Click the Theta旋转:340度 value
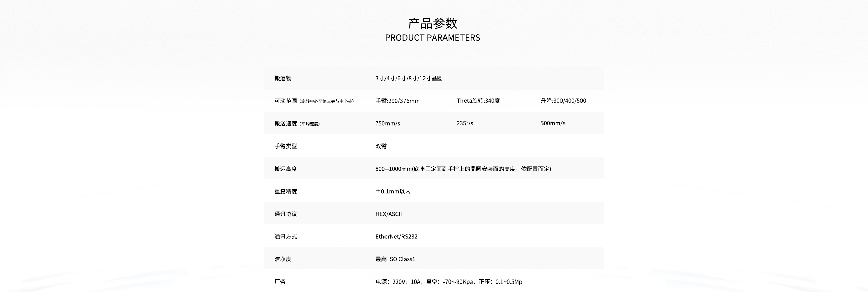The image size is (868, 292). coord(478,101)
